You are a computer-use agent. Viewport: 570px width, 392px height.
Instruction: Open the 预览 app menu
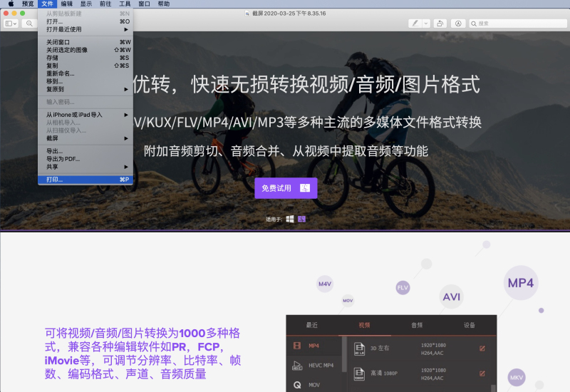28,4
